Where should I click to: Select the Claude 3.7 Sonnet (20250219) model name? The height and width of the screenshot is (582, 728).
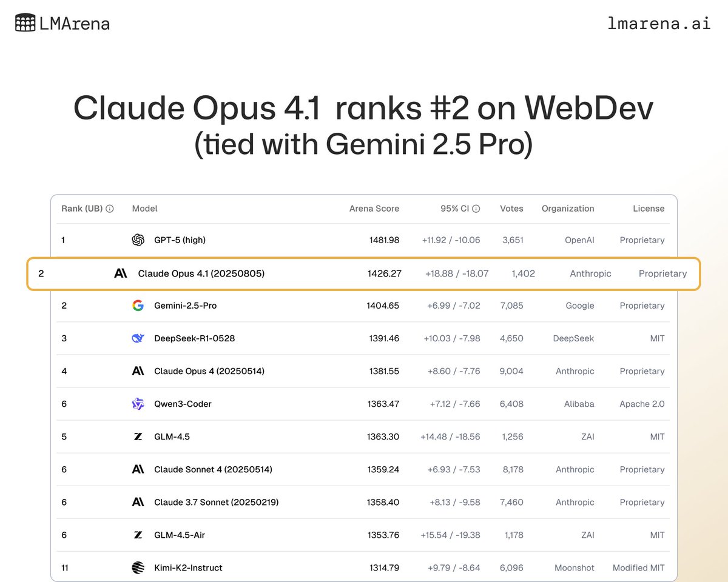[217, 502]
